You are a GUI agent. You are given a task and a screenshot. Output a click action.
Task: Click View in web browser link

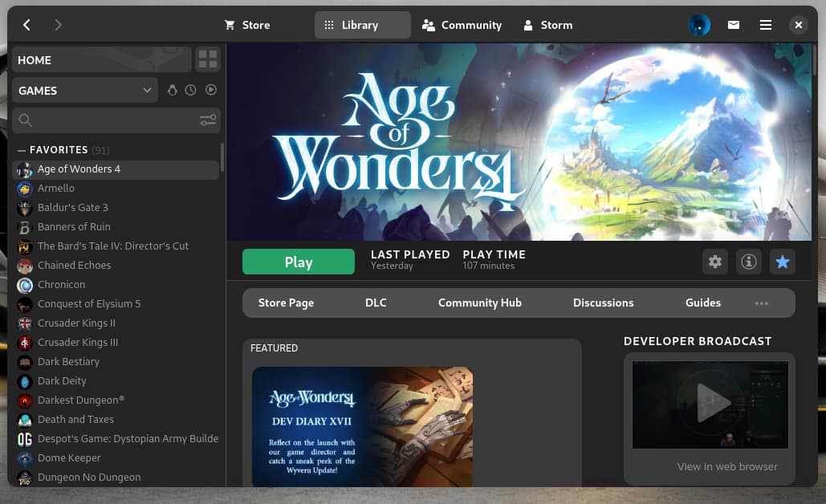tap(727, 466)
